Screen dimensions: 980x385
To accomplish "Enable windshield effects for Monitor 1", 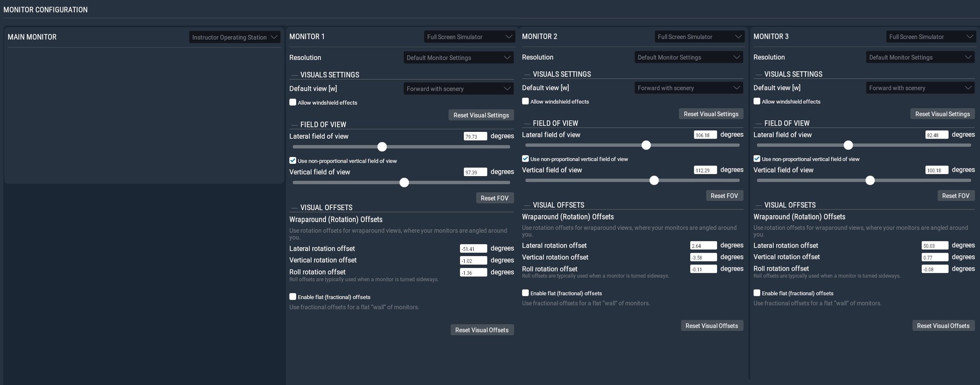I will pos(293,102).
